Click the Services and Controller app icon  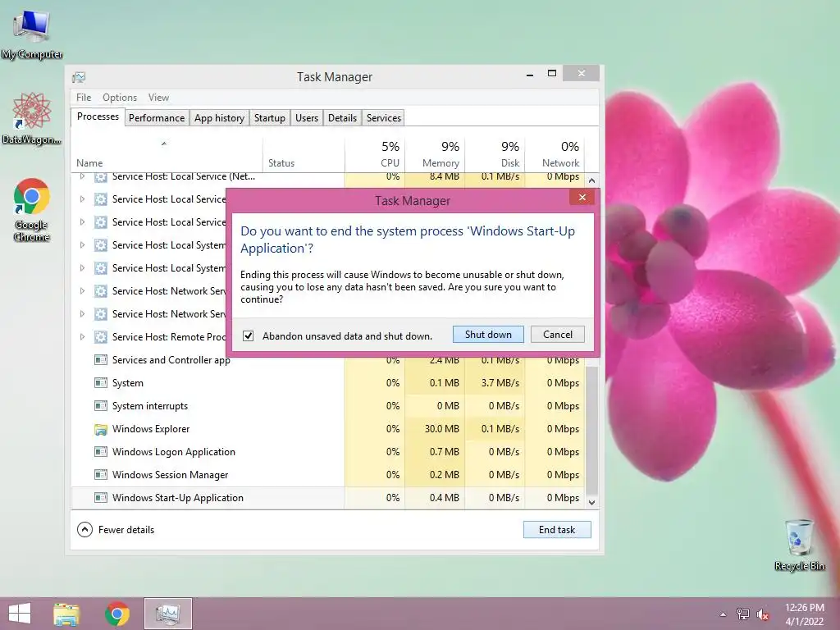(100, 360)
